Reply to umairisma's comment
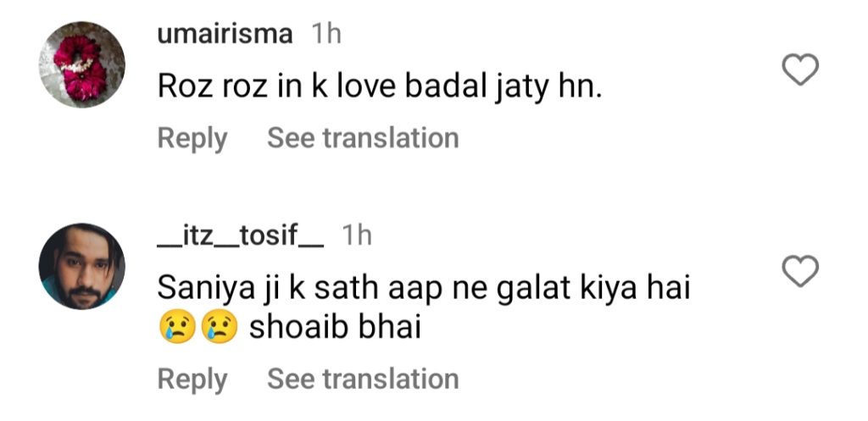 coord(192,138)
